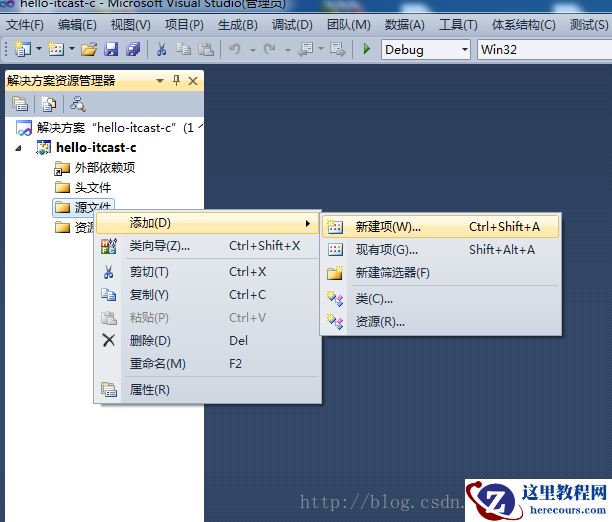The image size is (612, 522).
Task: Click the Cut scissors toolbar icon
Action: tap(161, 50)
